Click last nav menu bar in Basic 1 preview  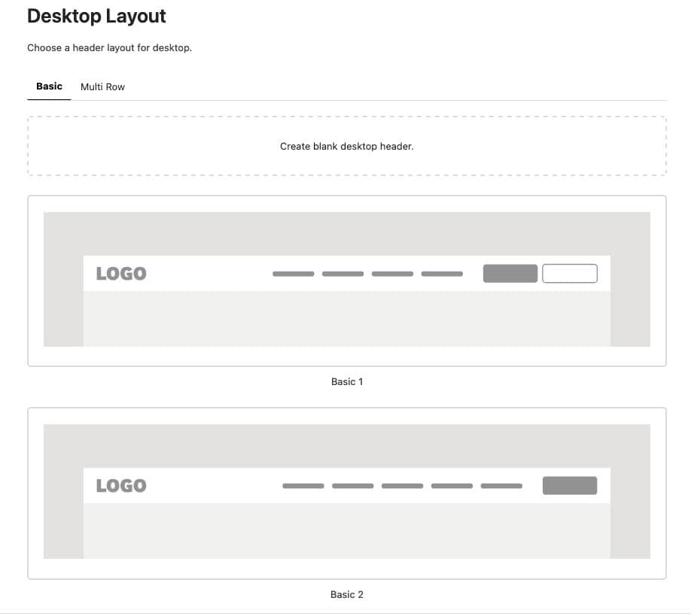442,274
